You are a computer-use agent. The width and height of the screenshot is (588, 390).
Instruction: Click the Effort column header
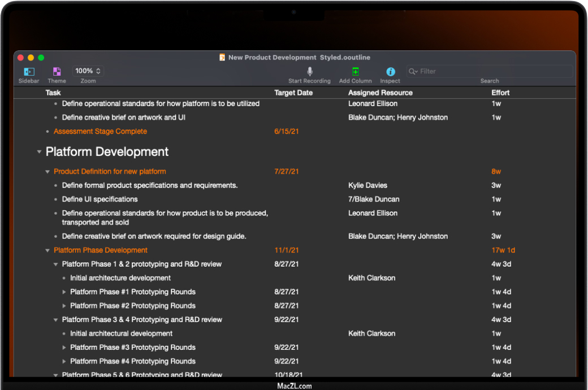pos(500,93)
